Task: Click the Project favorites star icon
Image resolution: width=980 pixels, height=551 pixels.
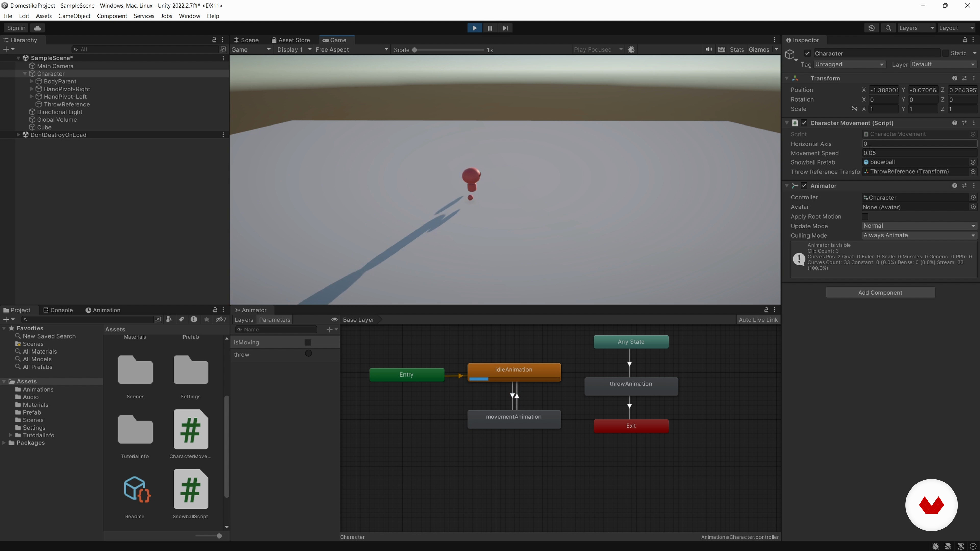Action: [206, 319]
